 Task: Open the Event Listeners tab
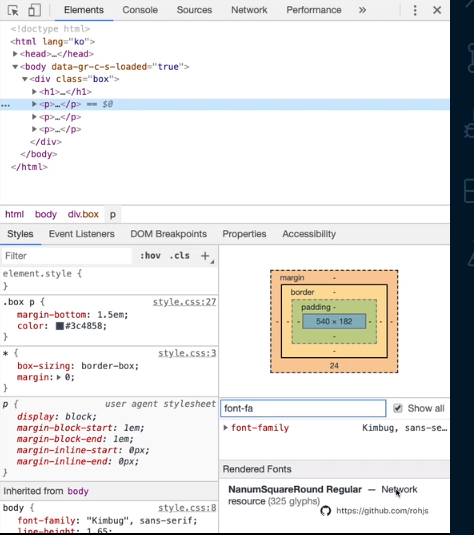tap(82, 234)
